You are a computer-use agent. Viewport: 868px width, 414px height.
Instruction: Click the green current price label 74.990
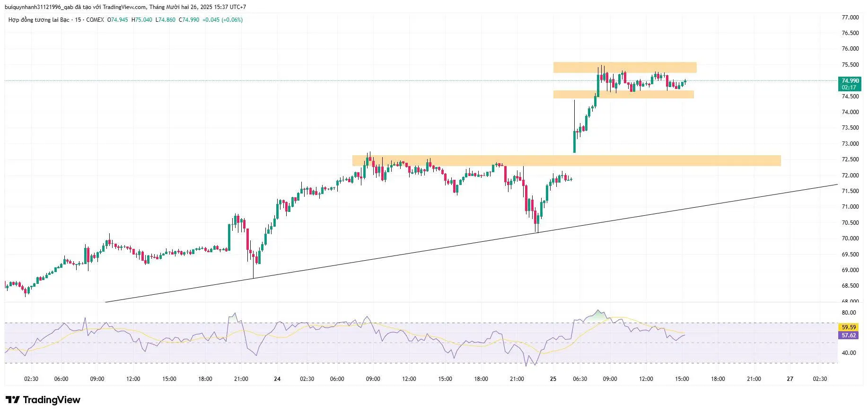pos(850,81)
